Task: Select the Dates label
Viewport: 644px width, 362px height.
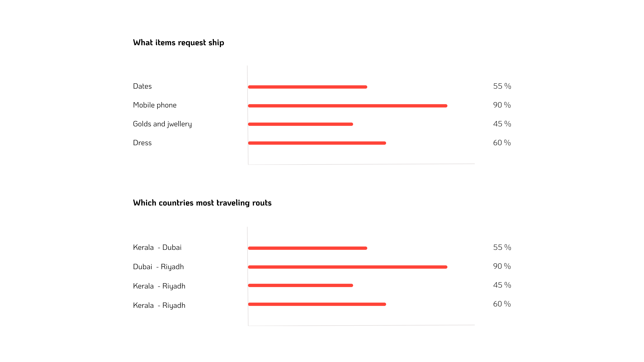Action: (142, 86)
